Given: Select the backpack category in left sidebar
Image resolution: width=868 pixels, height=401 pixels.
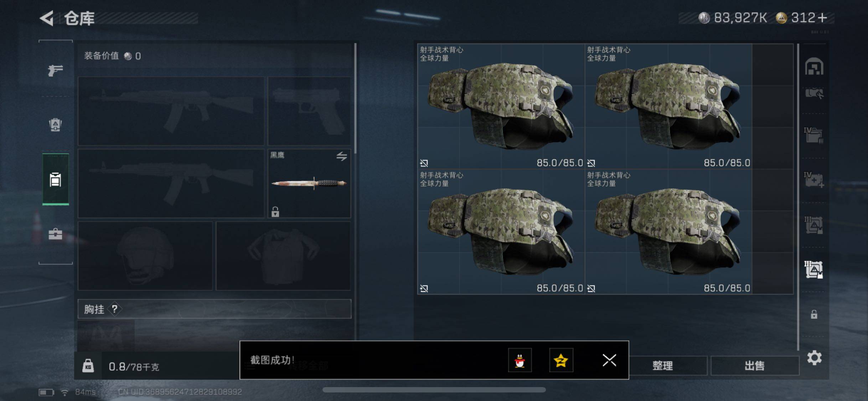Looking at the screenshot, I should pos(55,124).
